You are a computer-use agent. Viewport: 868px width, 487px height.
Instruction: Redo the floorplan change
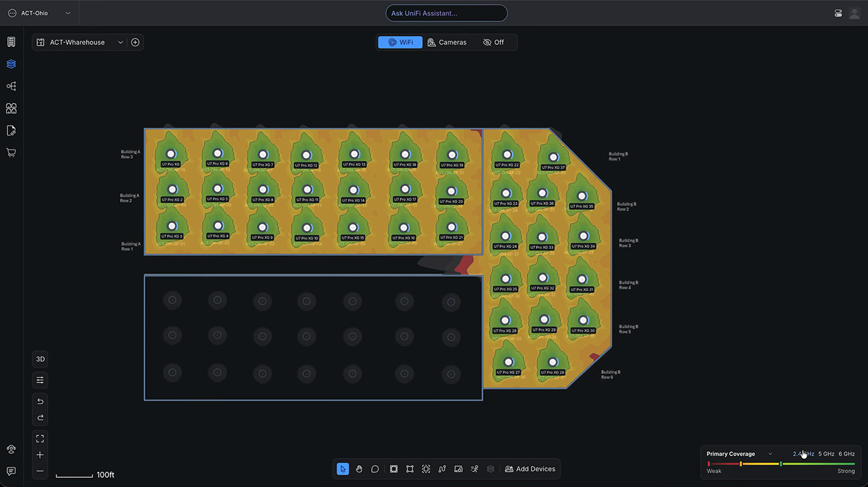pos(40,418)
